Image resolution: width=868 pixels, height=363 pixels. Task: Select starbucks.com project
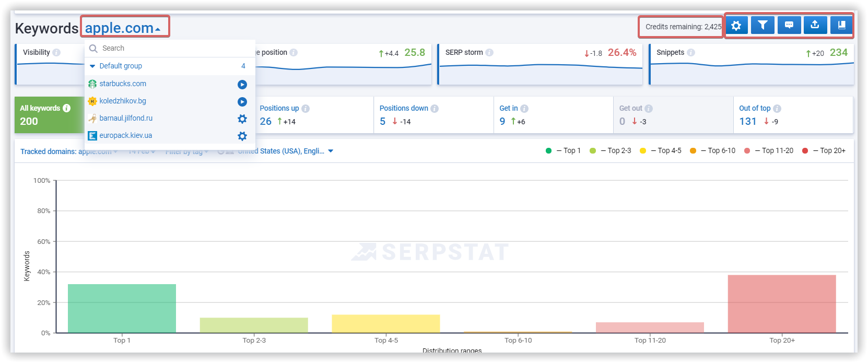[123, 84]
